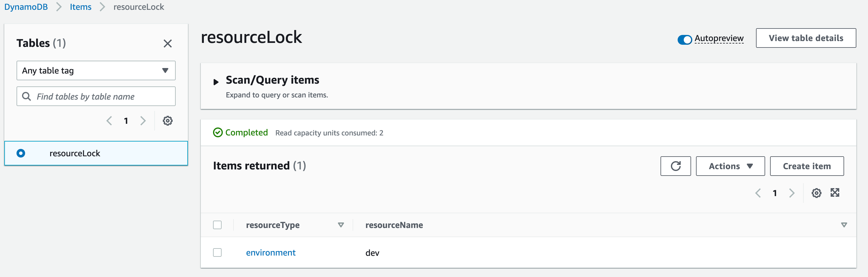Click the refresh items icon button
868x277 pixels.
click(675, 166)
